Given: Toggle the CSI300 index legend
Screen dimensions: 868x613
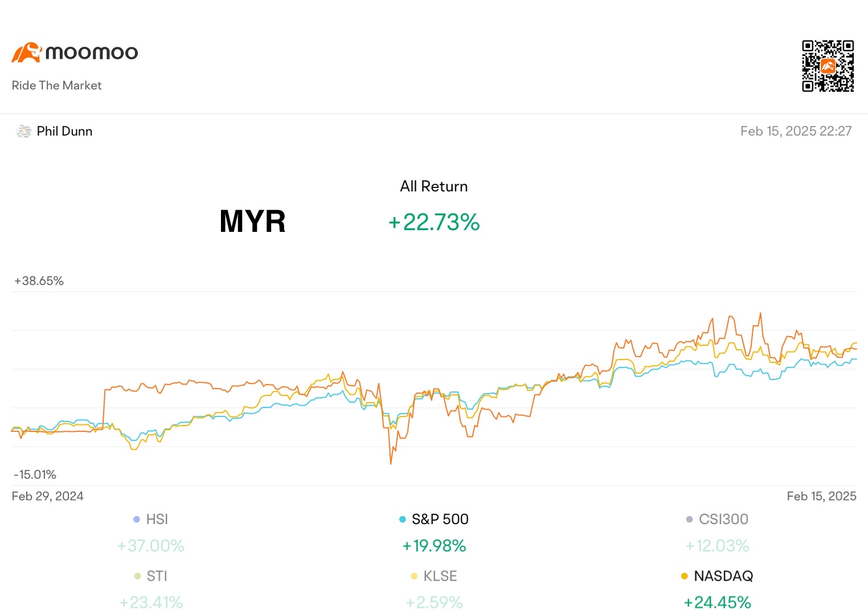Looking at the screenshot, I should click(x=717, y=519).
